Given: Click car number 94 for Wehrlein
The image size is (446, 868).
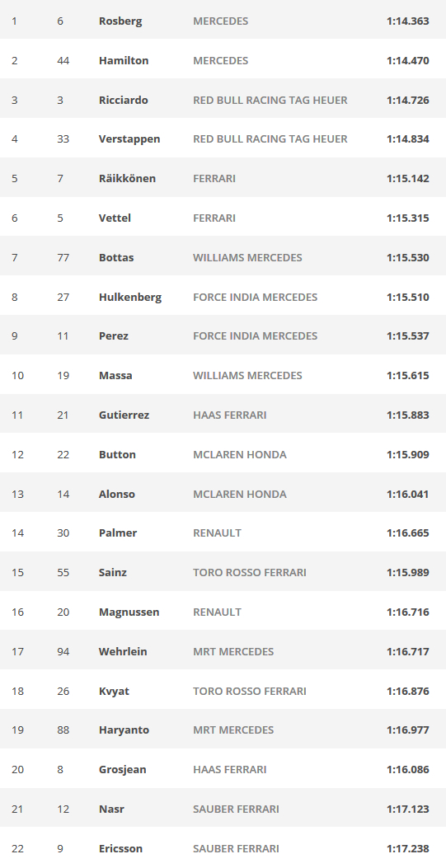Looking at the screenshot, I should [63, 651].
